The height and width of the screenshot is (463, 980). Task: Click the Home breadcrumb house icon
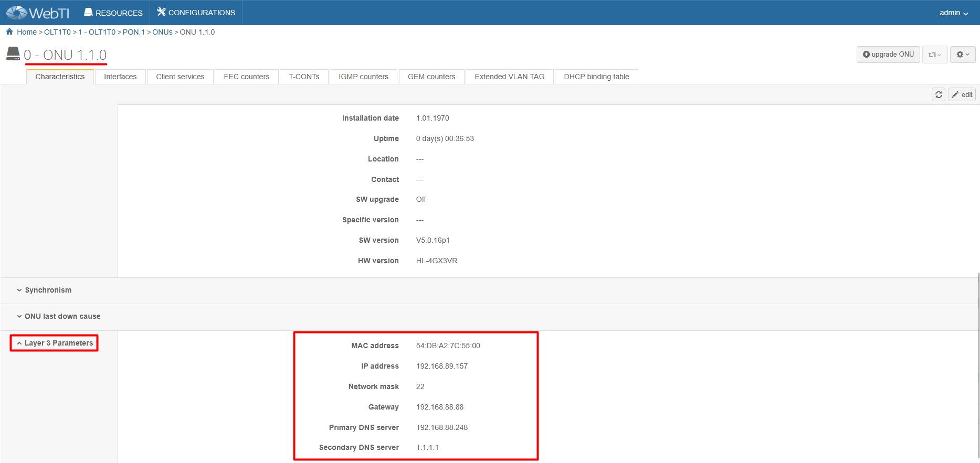click(x=9, y=32)
